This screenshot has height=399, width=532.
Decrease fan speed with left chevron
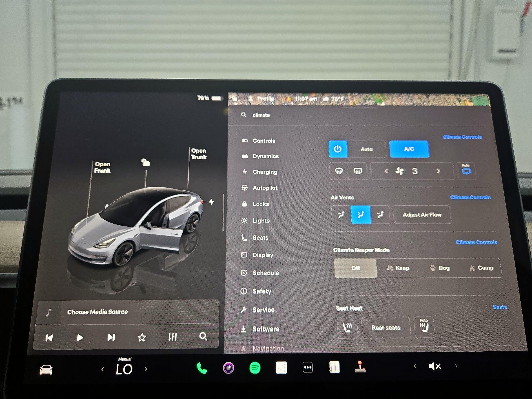[x=386, y=171]
